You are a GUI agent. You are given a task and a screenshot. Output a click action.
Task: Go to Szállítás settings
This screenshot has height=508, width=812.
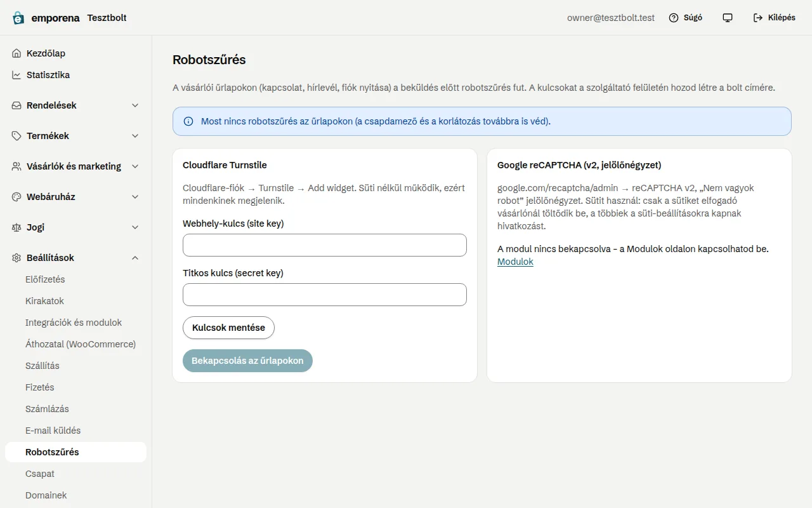click(x=75, y=366)
